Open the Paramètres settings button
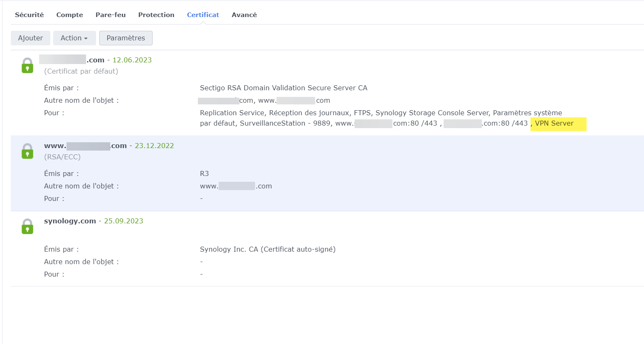Image resolution: width=644 pixels, height=344 pixels. [126, 38]
